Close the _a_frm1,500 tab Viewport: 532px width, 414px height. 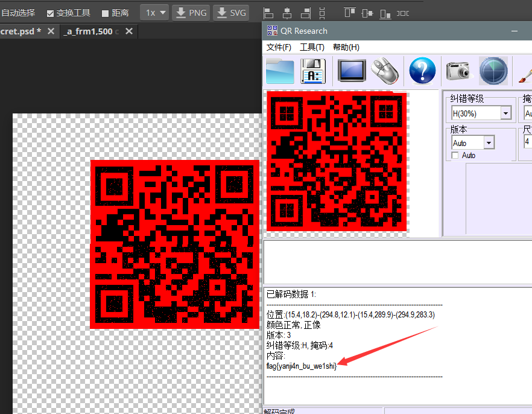tap(129, 31)
